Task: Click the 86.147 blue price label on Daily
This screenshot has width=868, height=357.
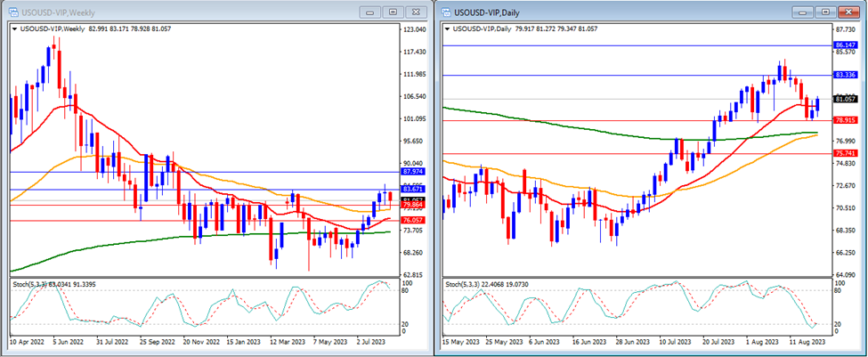Action: coord(845,45)
